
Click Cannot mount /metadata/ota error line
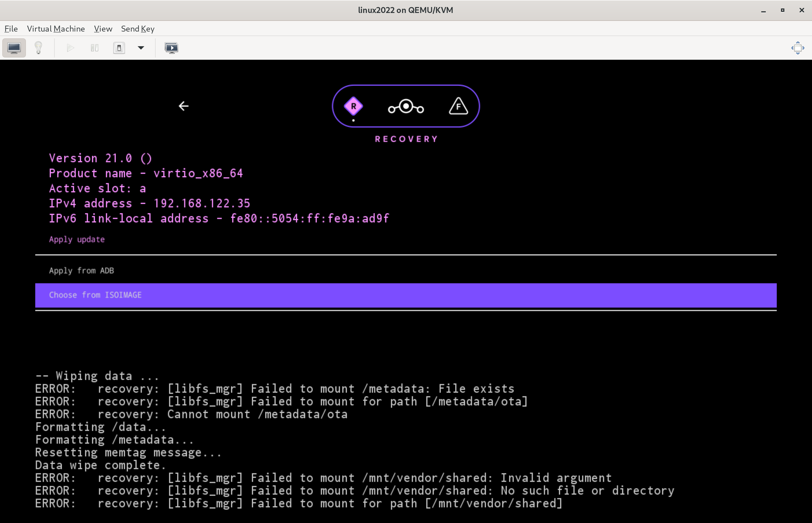tap(192, 414)
